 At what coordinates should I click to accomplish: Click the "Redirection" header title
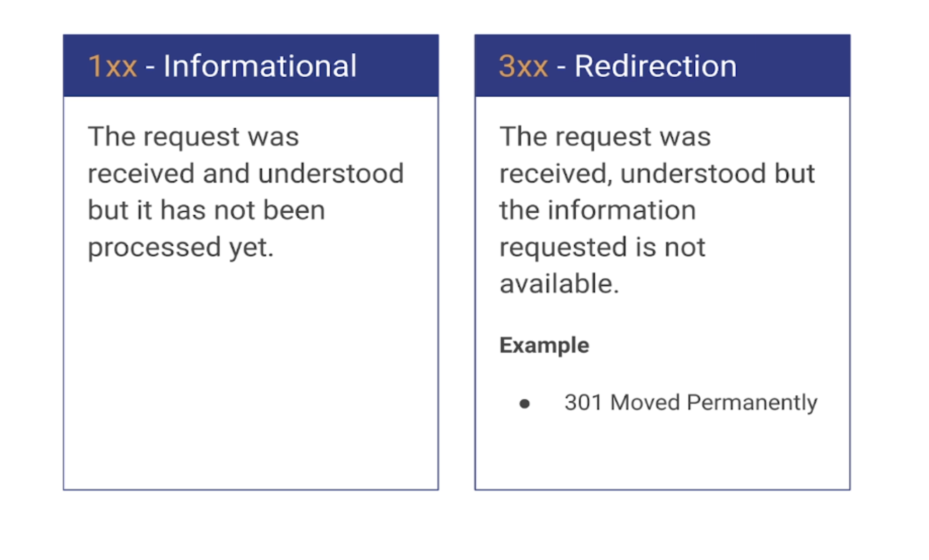tap(655, 66)
